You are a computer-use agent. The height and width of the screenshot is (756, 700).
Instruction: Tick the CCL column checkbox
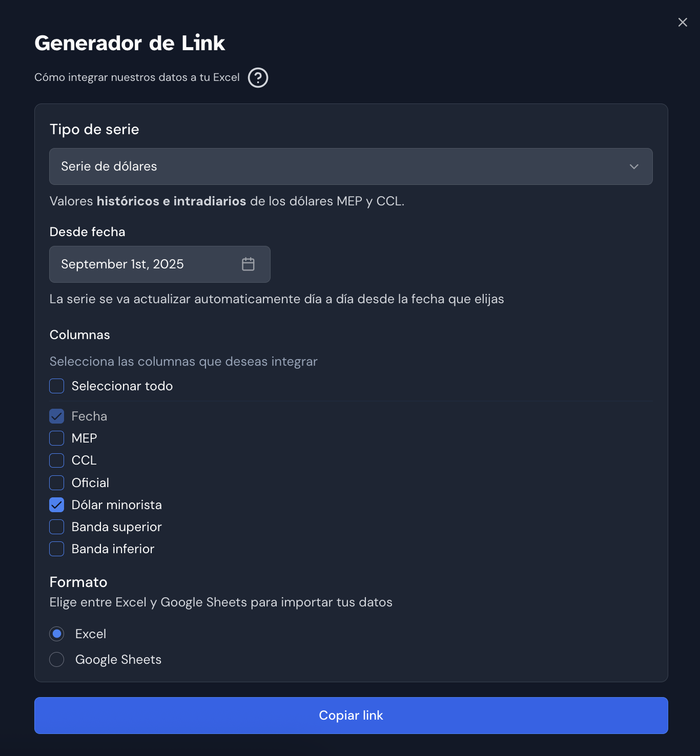click(x=57, y=460)
